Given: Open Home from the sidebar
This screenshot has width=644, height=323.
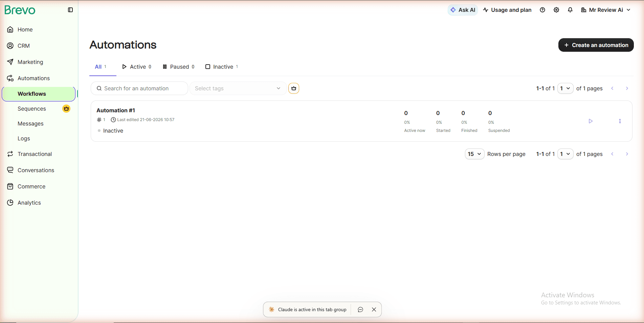Looking at the screenshot, I should tap(25, 29).
